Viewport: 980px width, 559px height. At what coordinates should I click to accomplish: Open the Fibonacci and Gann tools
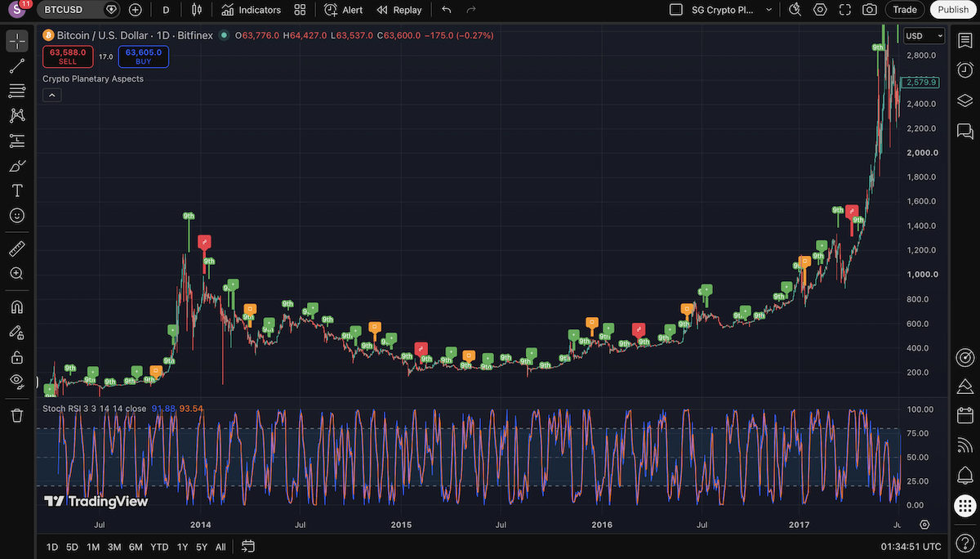coord(17,91)
